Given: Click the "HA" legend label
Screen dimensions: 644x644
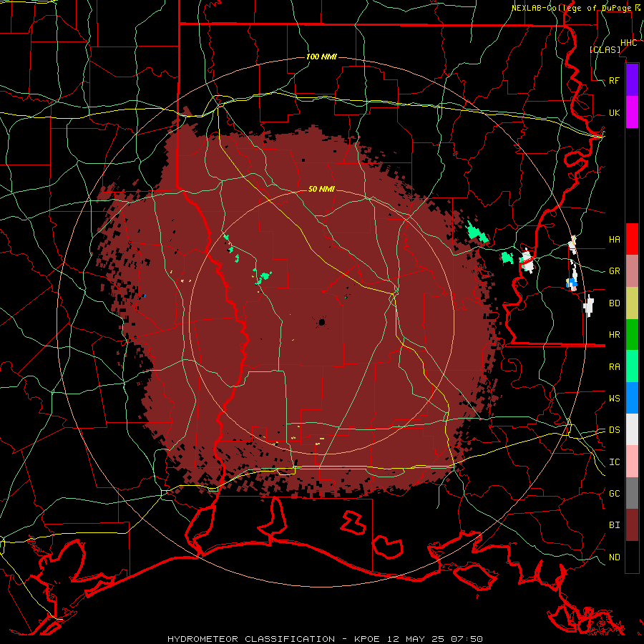Looking at the screenshot, I should click(x=614, y=239).
